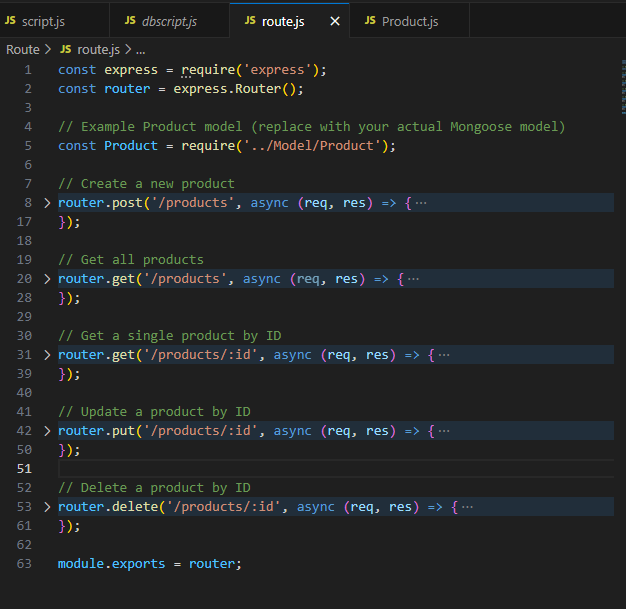Image resolution: width=626 pixels, height=609 pixels.
Task: Unfold the get product by ID block
Action: click(46, 355)
